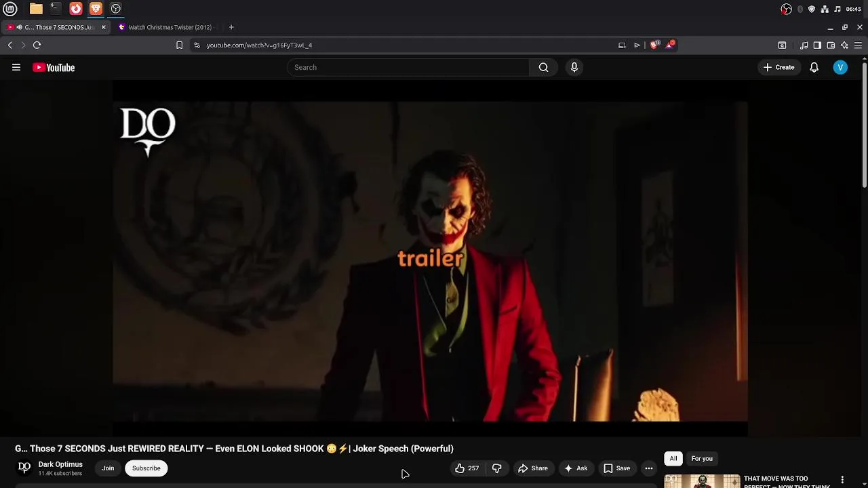Toggle Brave sidebar panel
This screenshot has height=488, width=868.
pyautogui.click(x=817, y=45)
